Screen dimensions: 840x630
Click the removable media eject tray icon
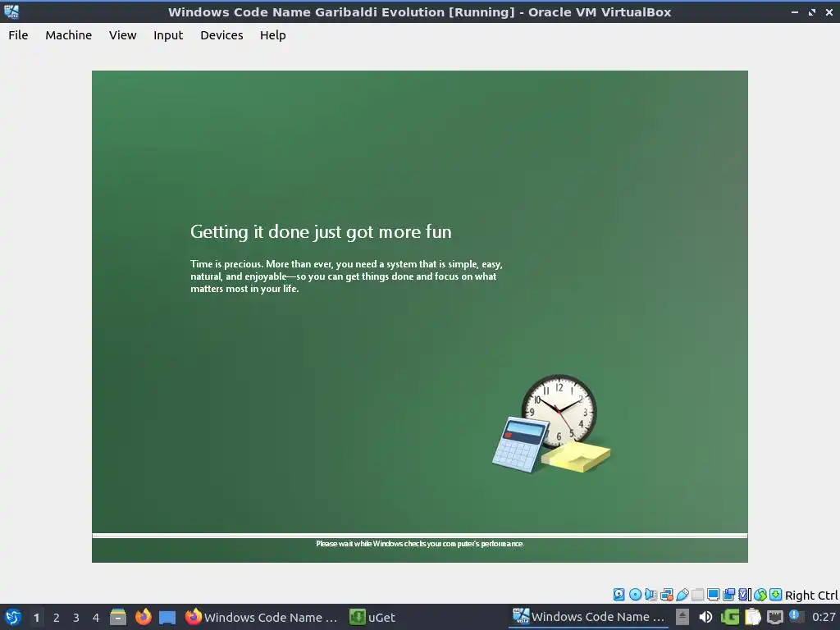pyautogui.click(x=682, y=617)
